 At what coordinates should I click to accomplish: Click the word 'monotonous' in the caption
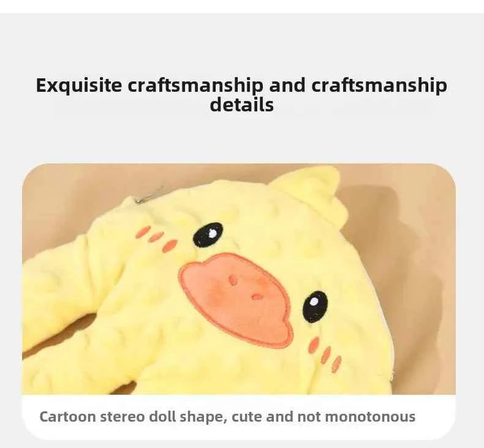coord(370,417)
